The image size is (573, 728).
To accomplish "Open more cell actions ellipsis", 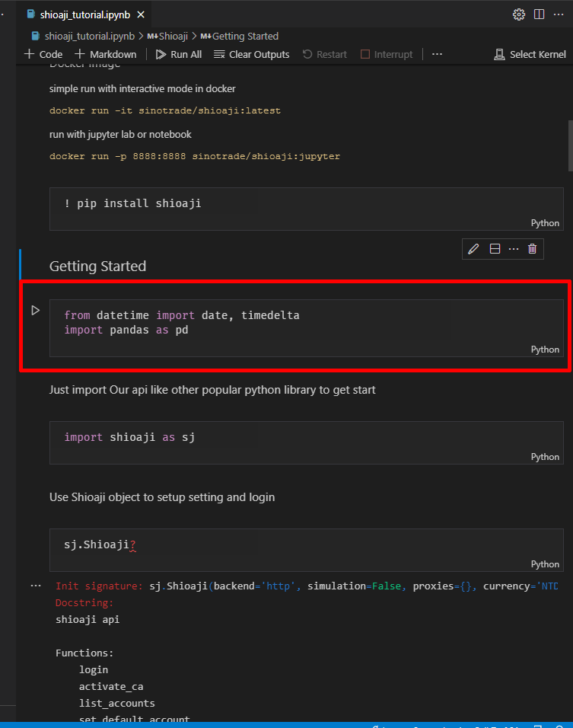I will click(x=514, y=249).
